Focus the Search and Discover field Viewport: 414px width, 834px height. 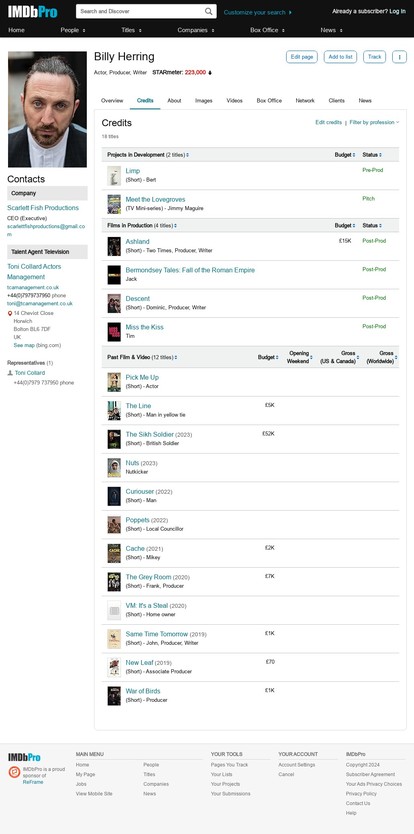tap(140, 11)
